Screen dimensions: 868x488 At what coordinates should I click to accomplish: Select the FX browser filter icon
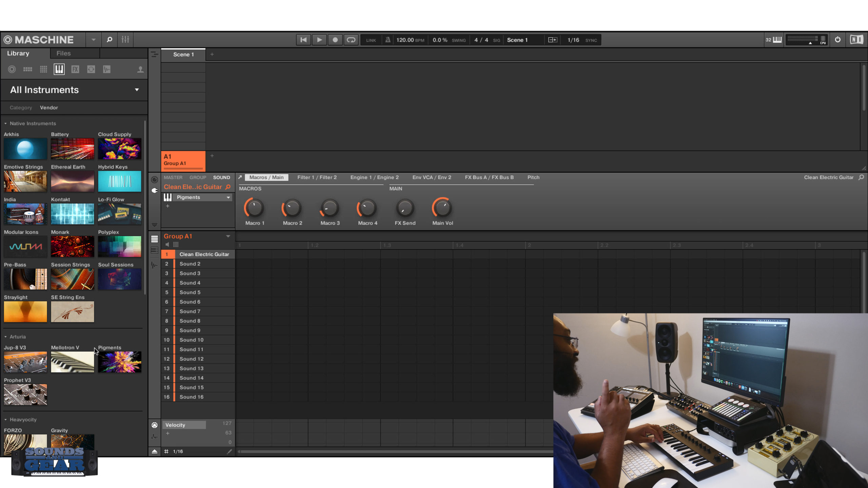[x=75, y=69]
